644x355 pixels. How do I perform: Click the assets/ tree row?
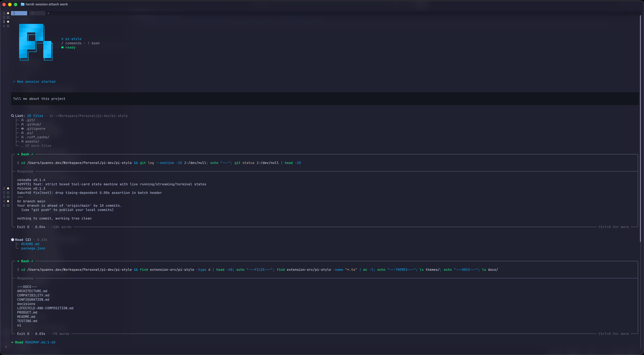tap(30, 141)
